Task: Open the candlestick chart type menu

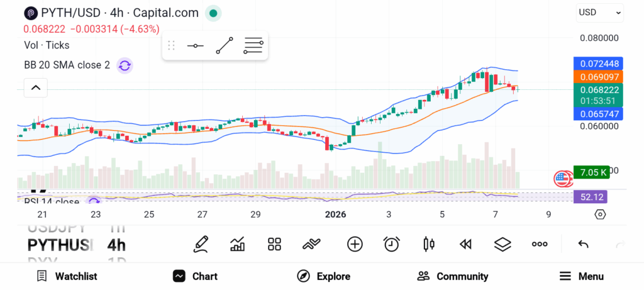Action: point(429,244)
